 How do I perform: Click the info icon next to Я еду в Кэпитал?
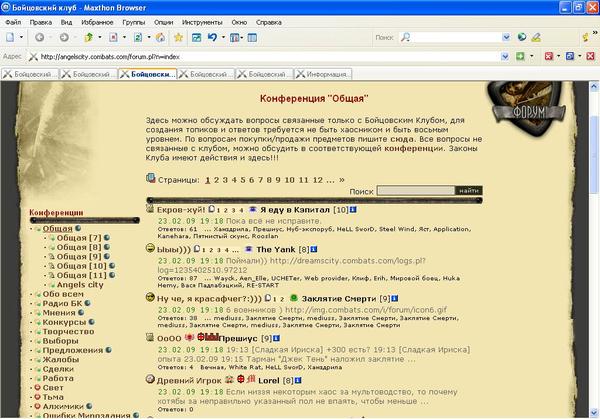[353, 210]
